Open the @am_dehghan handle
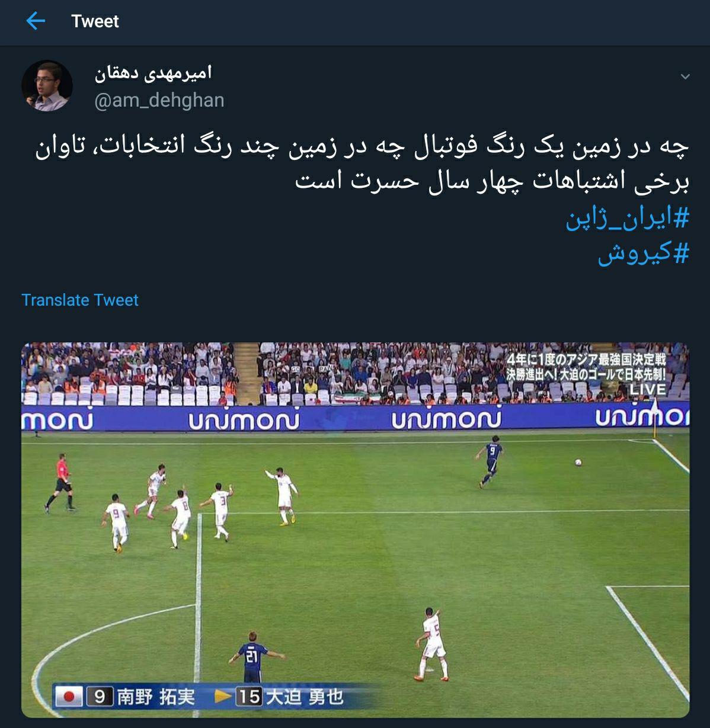710x728 pixels. pyautogui.click(x=159, y=100)
